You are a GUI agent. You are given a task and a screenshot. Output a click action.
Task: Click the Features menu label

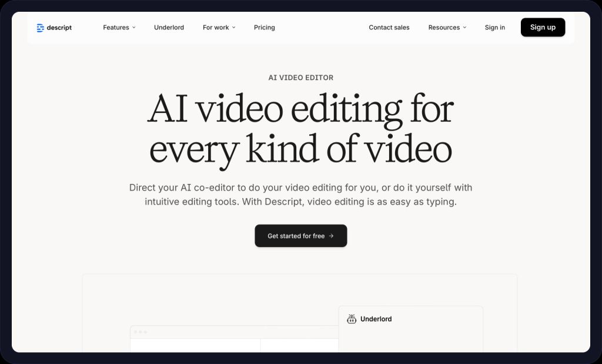(116, 27)
